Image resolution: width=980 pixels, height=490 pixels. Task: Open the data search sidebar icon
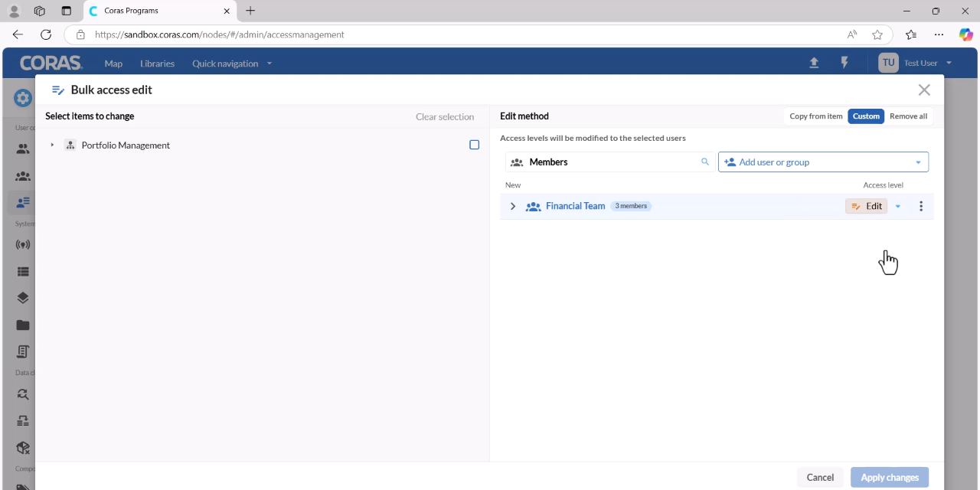pos(23,394)
